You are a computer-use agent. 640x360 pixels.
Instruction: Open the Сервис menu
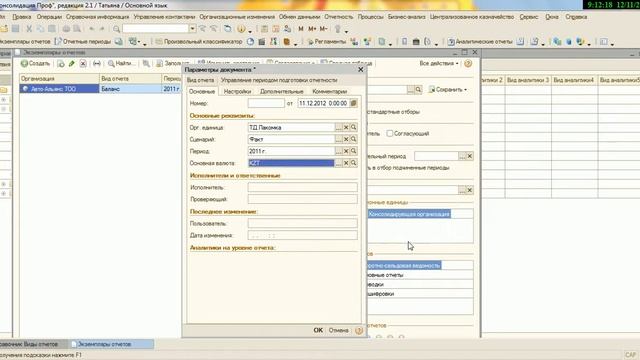(x=529, y=17)
